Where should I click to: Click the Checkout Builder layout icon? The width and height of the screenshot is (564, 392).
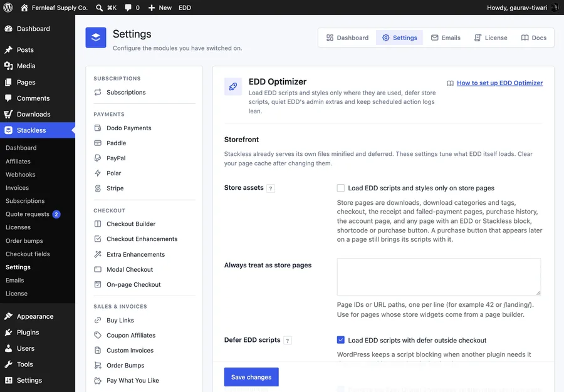point(98,224)
